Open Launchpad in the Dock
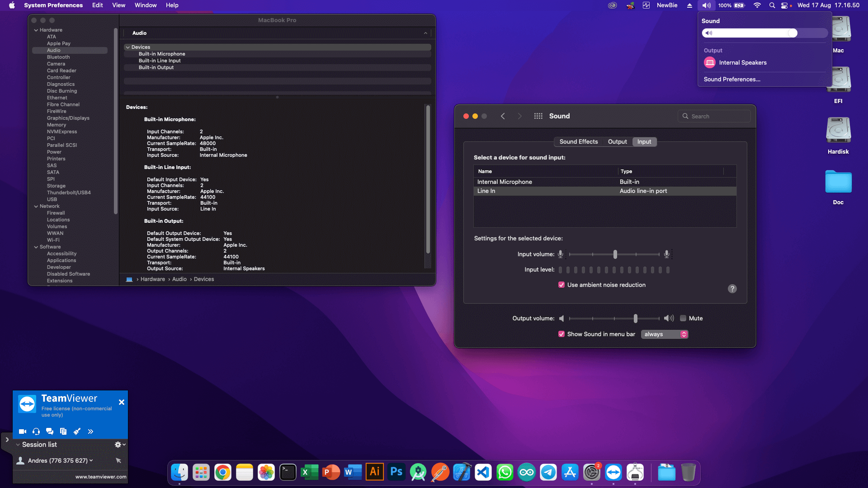 (201, 473)
